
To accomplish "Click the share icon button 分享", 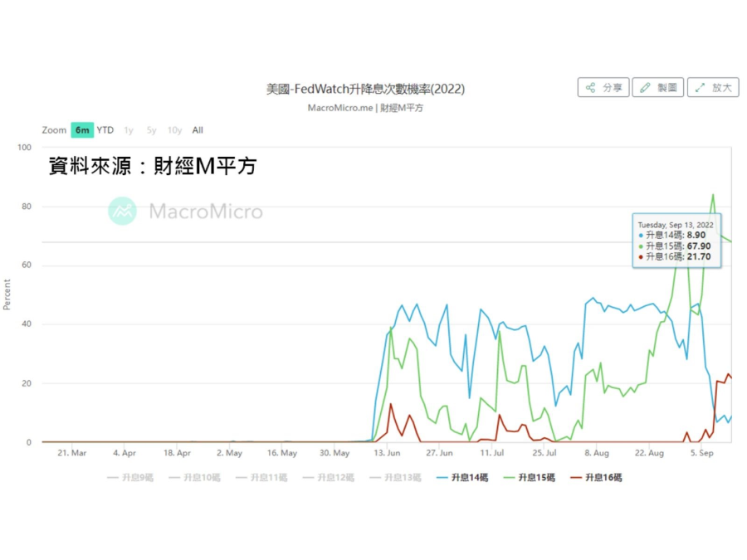I will [x=603, y=88].
